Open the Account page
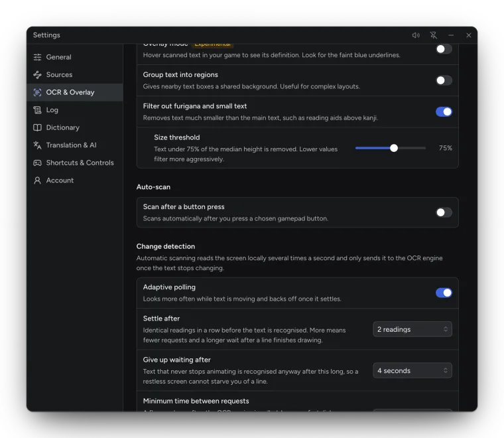Image resolution: width=504 pixels, height=438 pixels. (x=74, y=181)
